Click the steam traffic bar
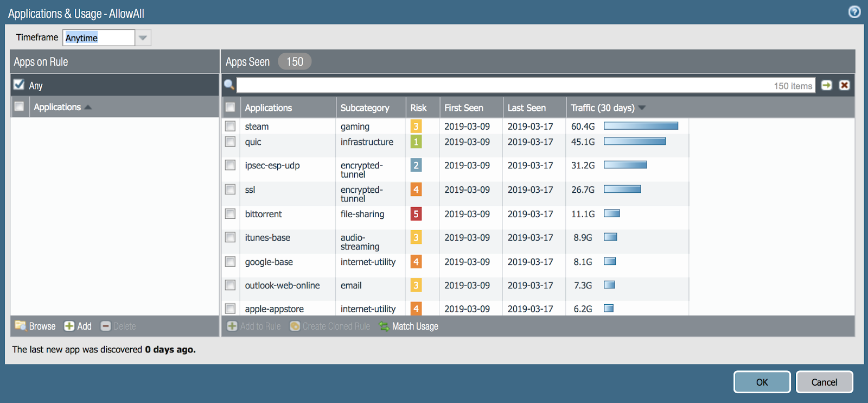 click(x=641, y=126)
